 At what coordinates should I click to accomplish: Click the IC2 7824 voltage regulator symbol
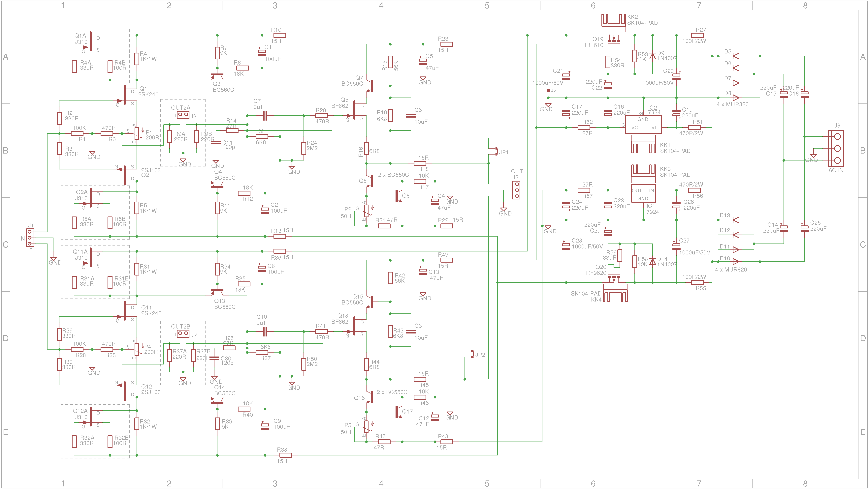tap(643, 125)
